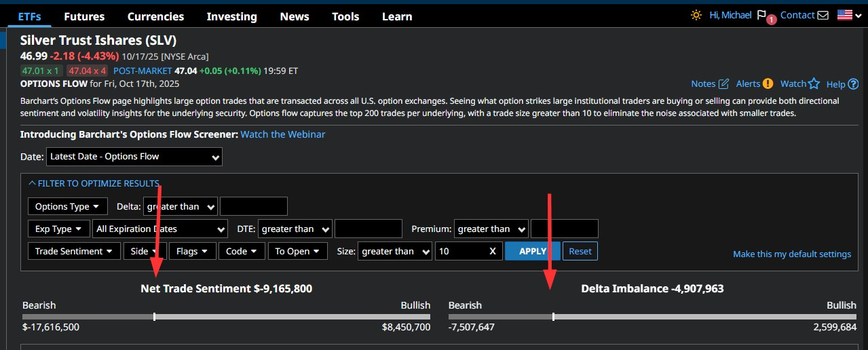Open the DTE greater than dropdown
Image resolution: width=868 pixels, height=350 pixels.
click(x=295, y=229)
